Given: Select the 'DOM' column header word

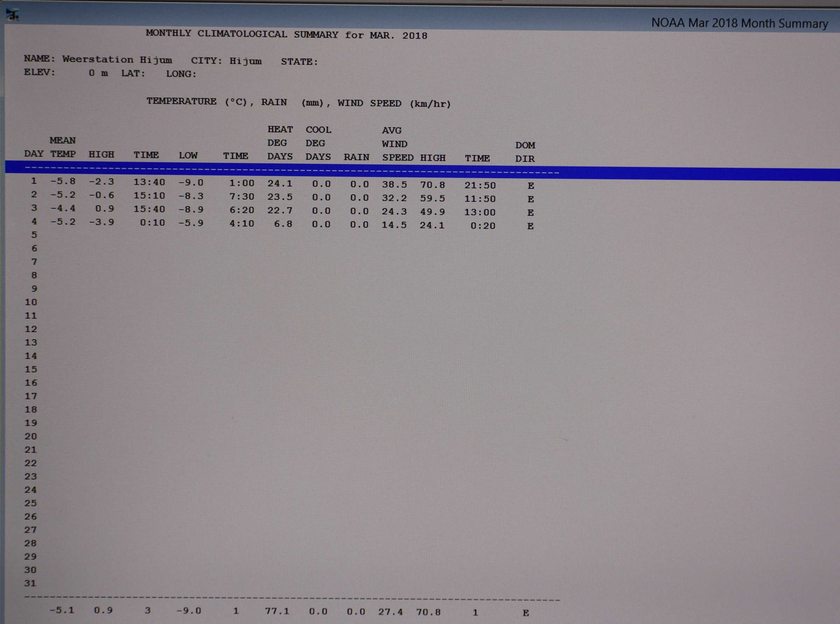Looking at the screenshot, I should click(525, 145).
